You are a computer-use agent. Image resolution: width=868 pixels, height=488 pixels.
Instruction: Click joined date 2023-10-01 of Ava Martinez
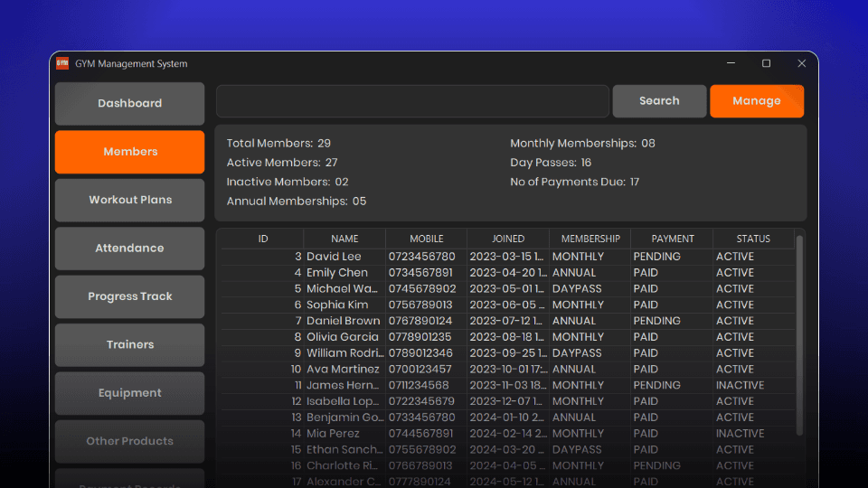(x=508, y=369)
